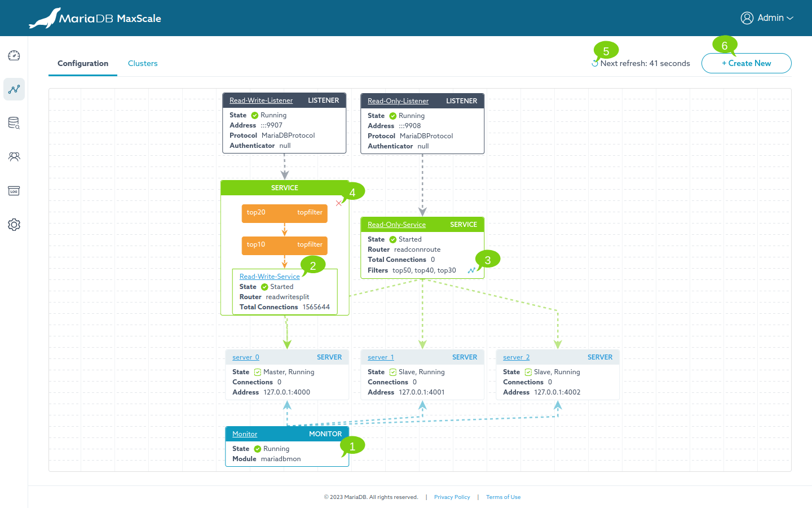The height and width of the screenshot is (508, 812).
Task: Click the LISTENER label on Read-Only-Listener card
Action: tap(462, 101)
